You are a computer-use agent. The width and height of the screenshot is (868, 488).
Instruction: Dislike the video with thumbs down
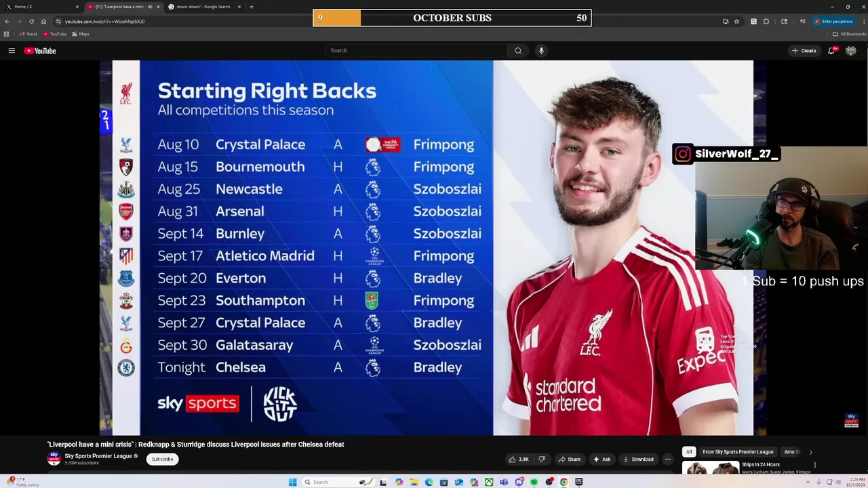541,459
